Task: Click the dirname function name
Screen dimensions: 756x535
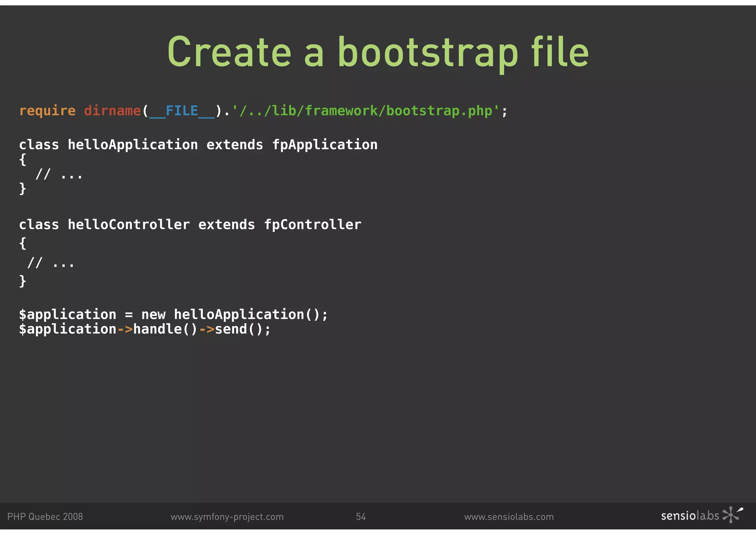Action: [112, 111]
